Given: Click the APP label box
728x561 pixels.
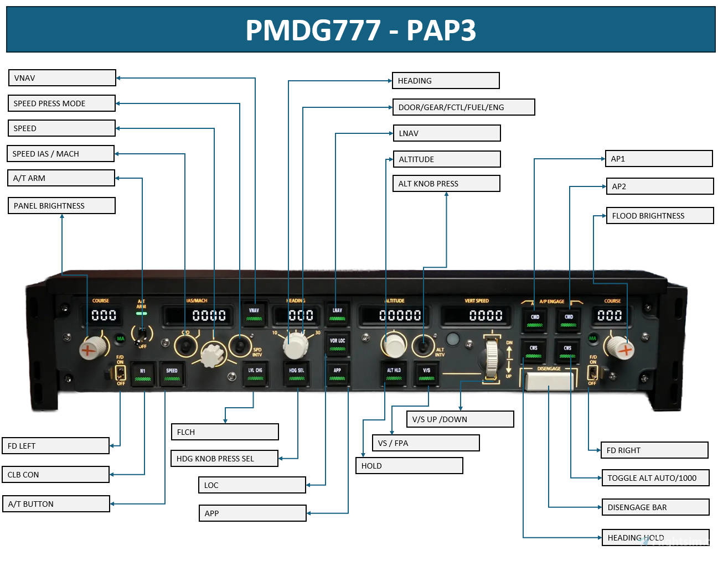Looking at the screenshot, I should [252, 513].
